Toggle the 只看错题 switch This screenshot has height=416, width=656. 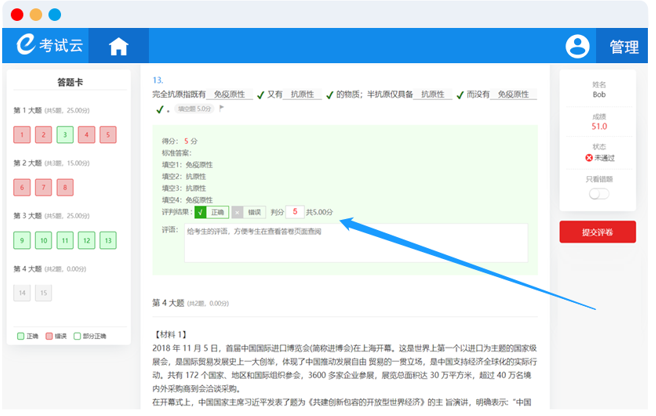point(599,194)
